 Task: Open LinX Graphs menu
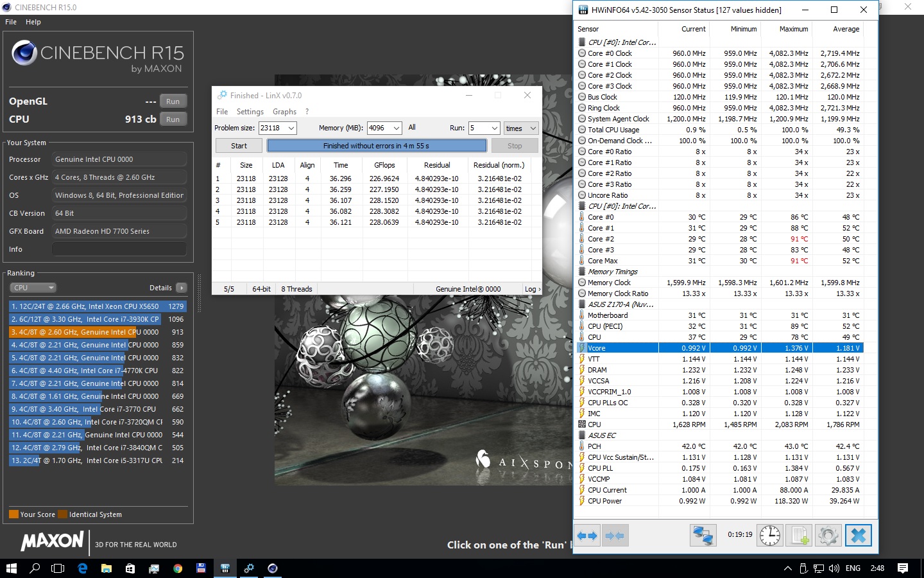click(284, 112)
